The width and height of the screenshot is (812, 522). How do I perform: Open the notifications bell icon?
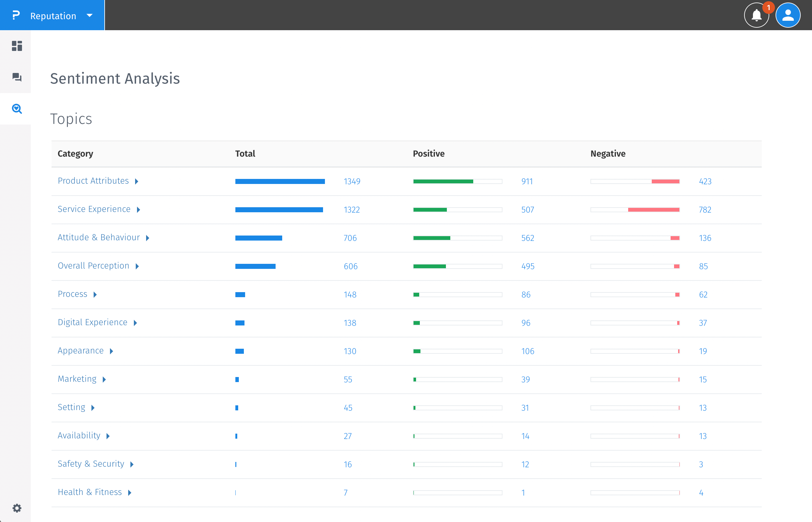756,15
